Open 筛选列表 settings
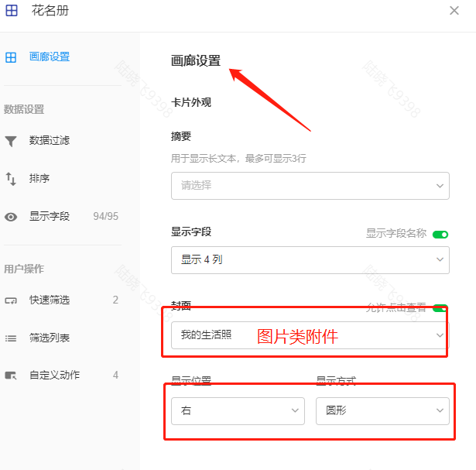Image resolution: width=476 pixels, height=470 pixels. pos(50,338)
